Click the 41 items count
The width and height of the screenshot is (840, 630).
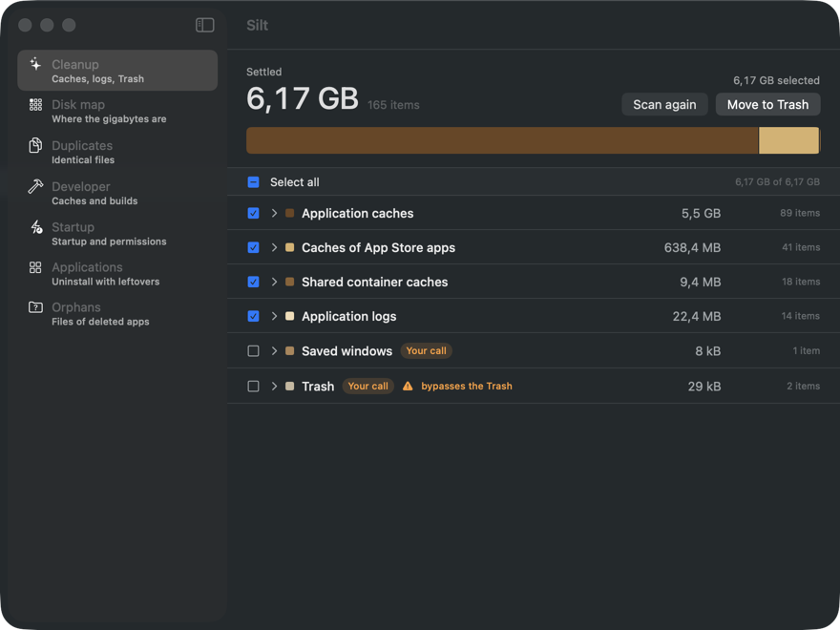[x=801, y=247]
